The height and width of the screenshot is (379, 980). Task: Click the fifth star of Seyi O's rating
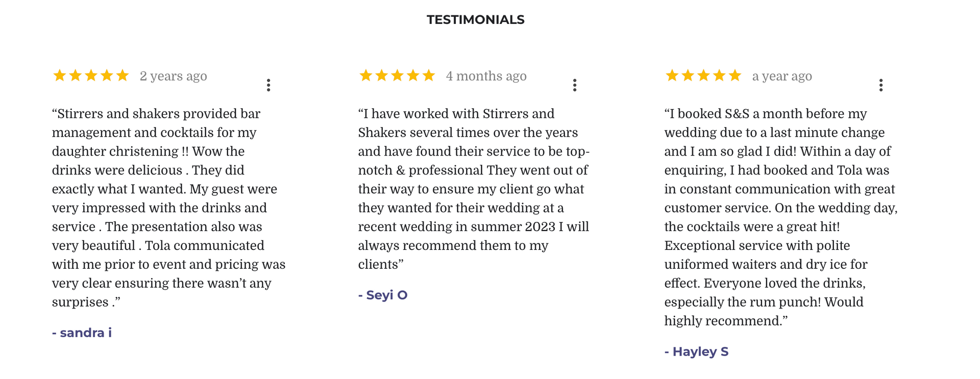(429, 76)
